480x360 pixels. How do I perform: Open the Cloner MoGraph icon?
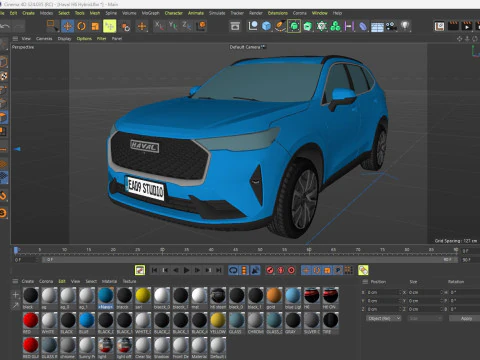(335, 26)
